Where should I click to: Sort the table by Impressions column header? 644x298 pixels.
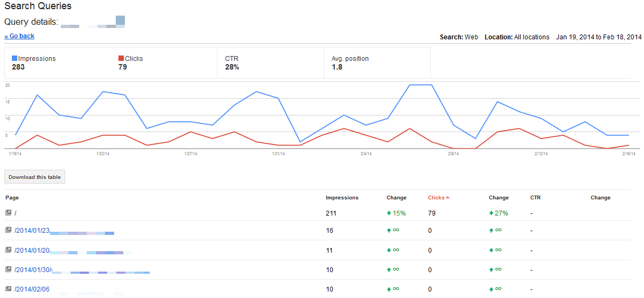point(342,198)
